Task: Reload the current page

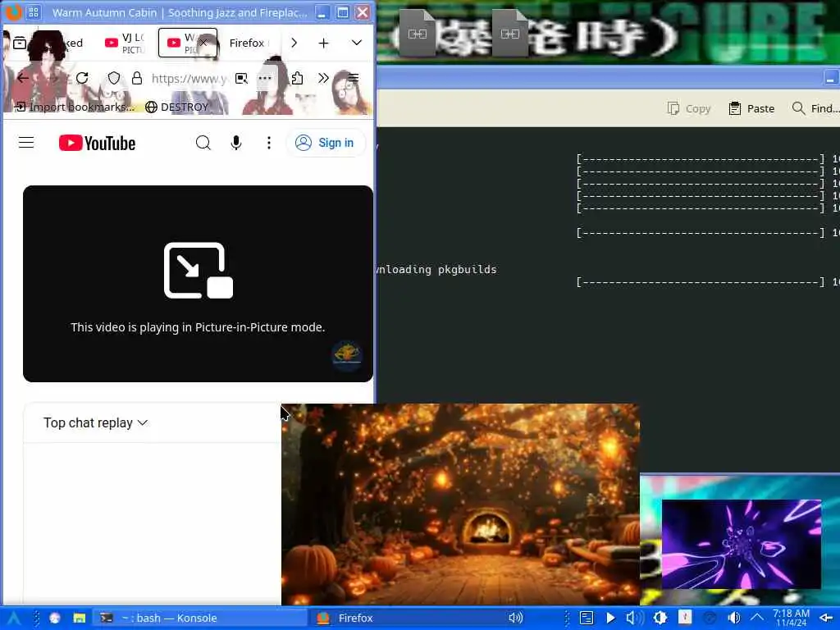Action: tap(82, 78)
